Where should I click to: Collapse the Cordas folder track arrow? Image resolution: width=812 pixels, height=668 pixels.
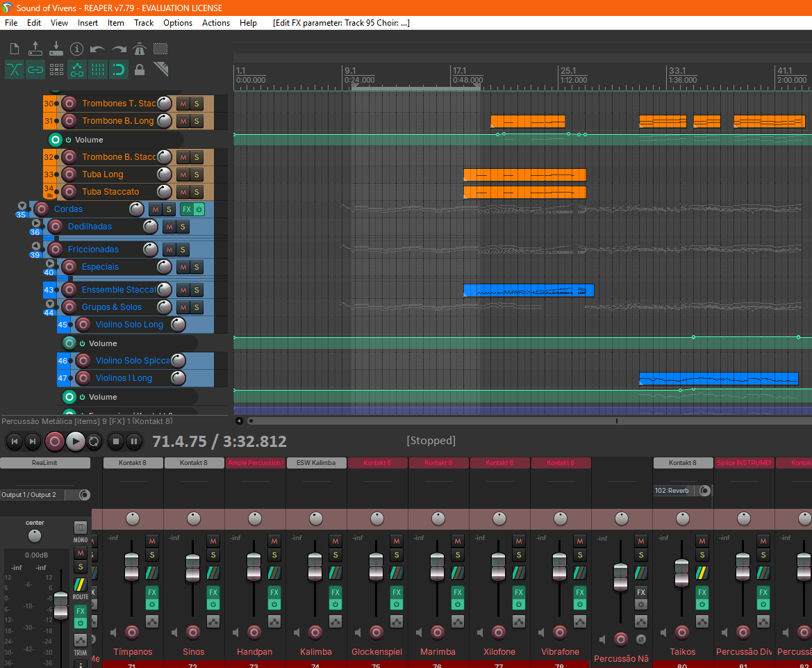click(22, 206)
